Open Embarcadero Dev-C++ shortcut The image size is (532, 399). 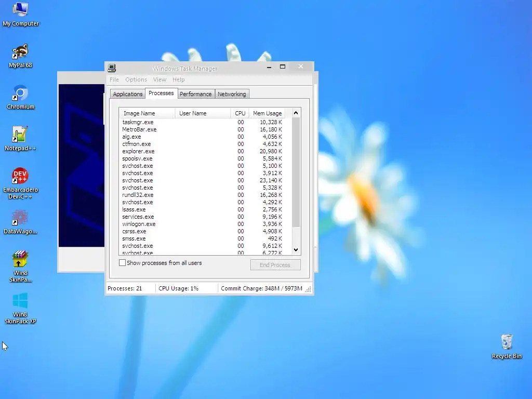20,183
